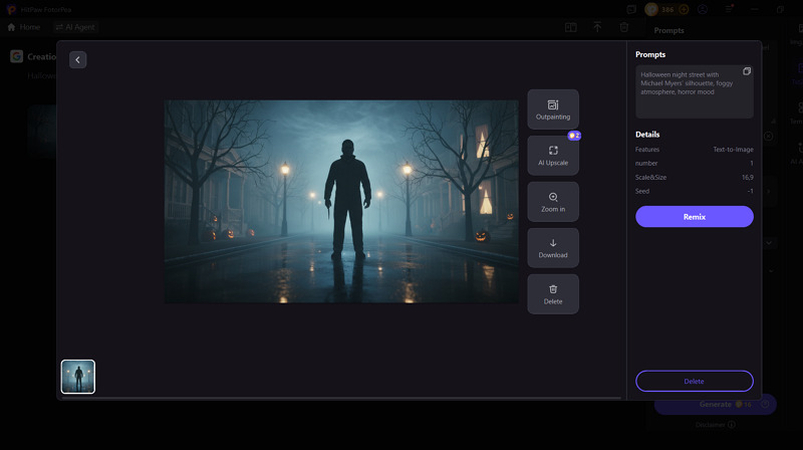
Task: Delete image via trash button beside preview
Action: [x=553, y=294]
